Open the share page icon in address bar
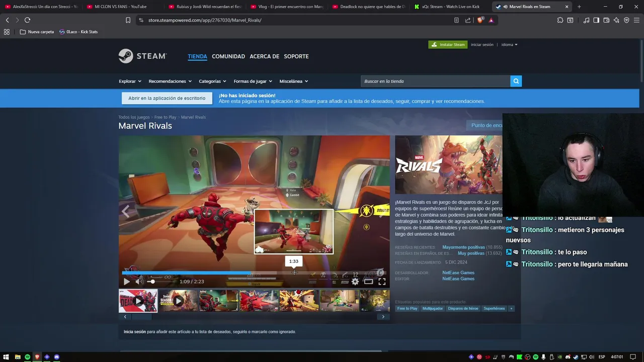The width and height of the screenshot is (644, 362). pyautogui.click(x=468, y=20)
